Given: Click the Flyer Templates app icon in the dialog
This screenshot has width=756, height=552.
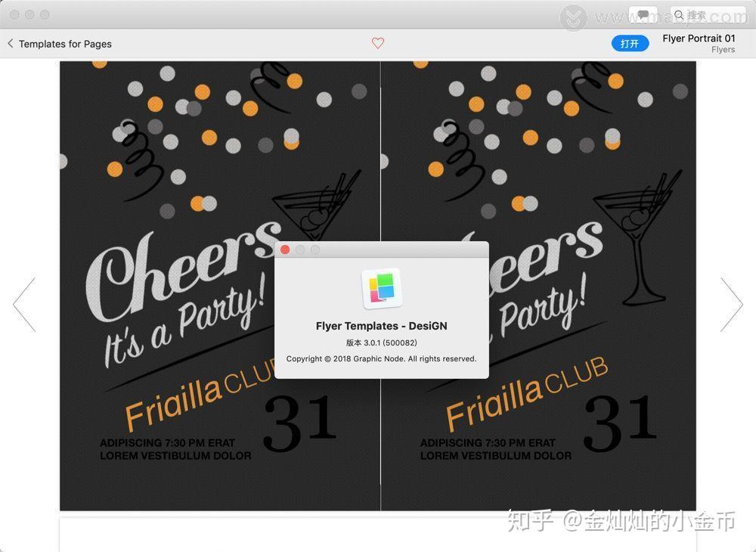Looking at the screenshot, I should (x=381, y=287).
